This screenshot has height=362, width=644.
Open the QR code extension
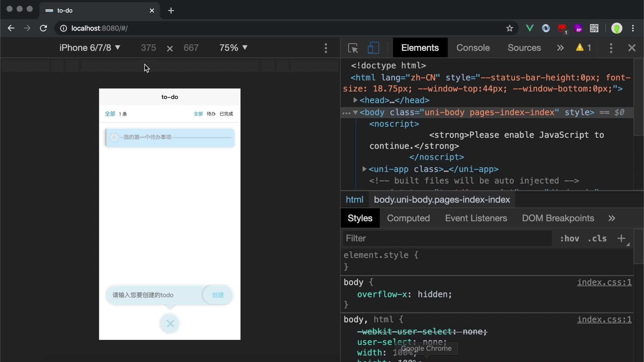pos(594,28)
